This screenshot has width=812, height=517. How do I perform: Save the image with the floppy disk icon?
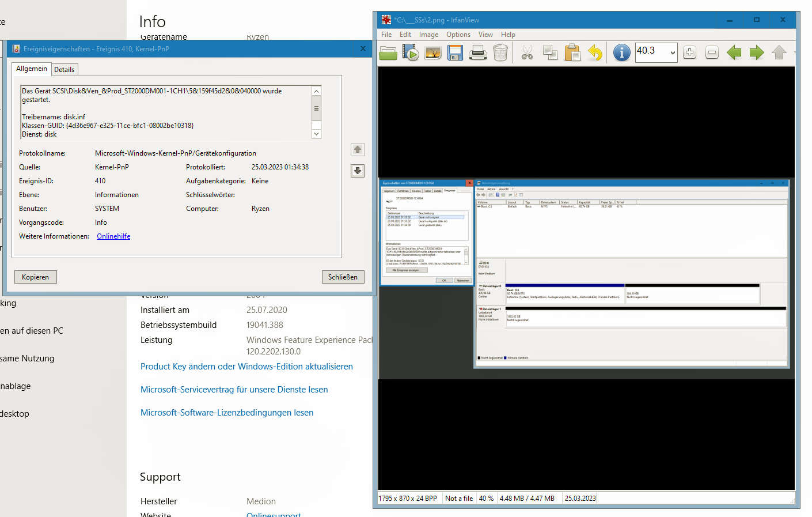455,53
